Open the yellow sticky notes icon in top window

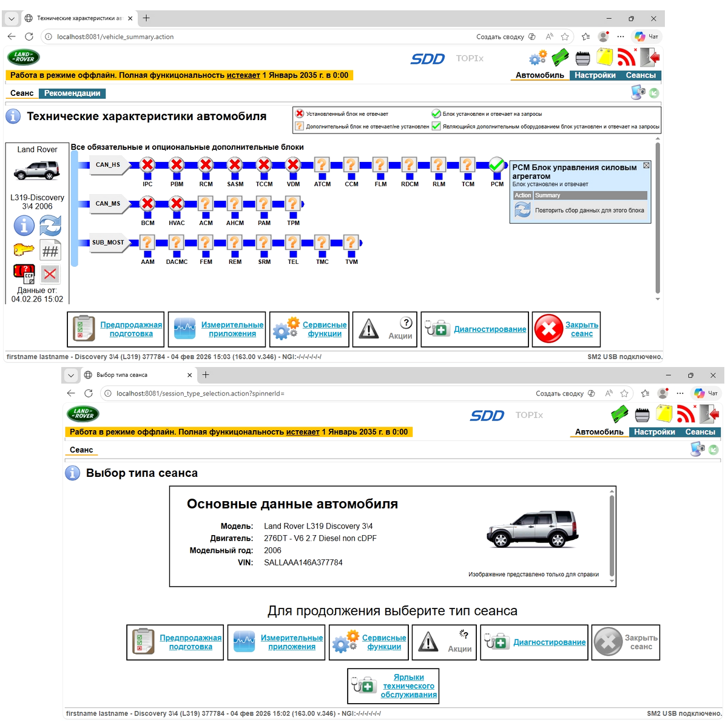pos(605,58)
